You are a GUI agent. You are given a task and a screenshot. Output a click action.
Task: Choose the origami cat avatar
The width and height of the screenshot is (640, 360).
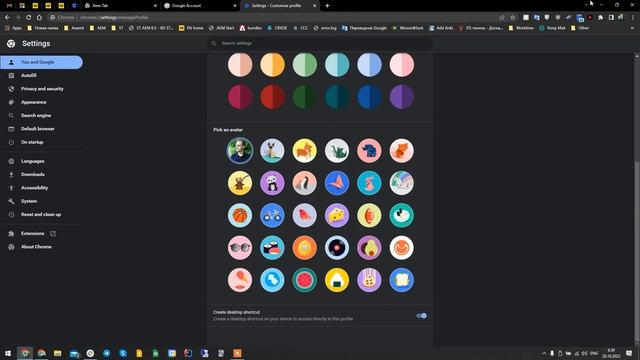(272, 151)
